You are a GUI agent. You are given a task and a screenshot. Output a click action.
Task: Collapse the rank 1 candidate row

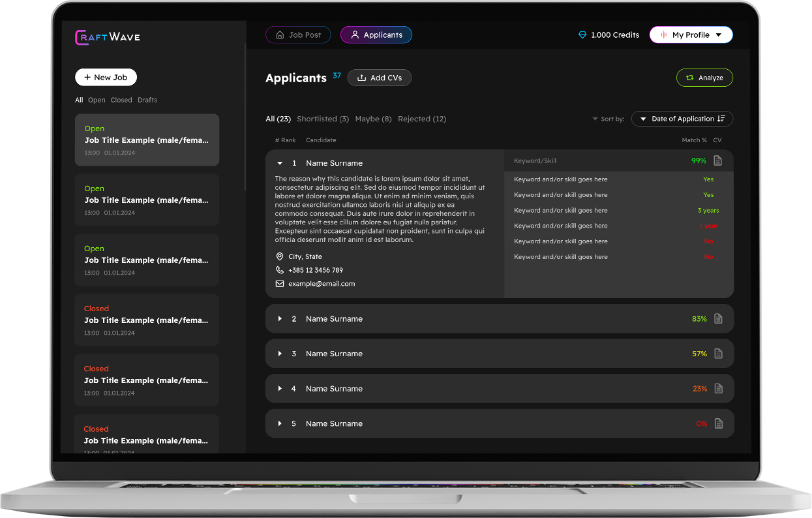pyautogui.click(x=280, y=163)
